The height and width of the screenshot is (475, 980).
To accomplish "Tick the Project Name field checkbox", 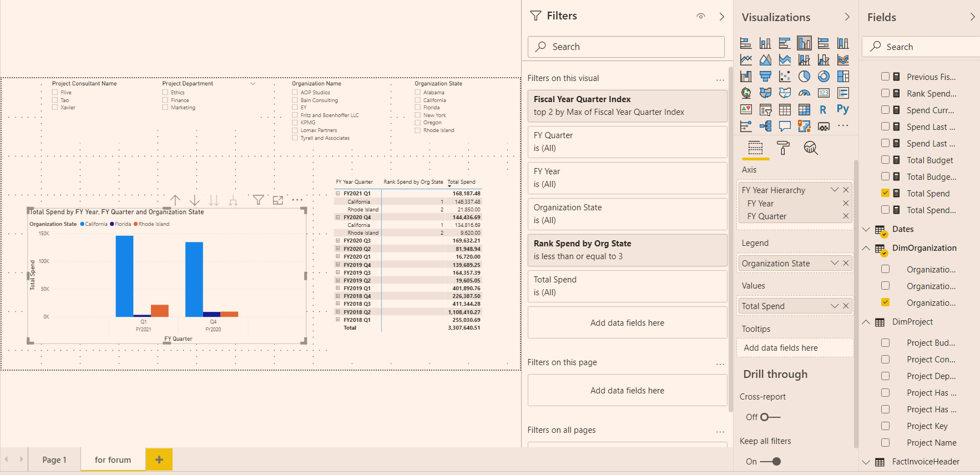I will point(885,442).
